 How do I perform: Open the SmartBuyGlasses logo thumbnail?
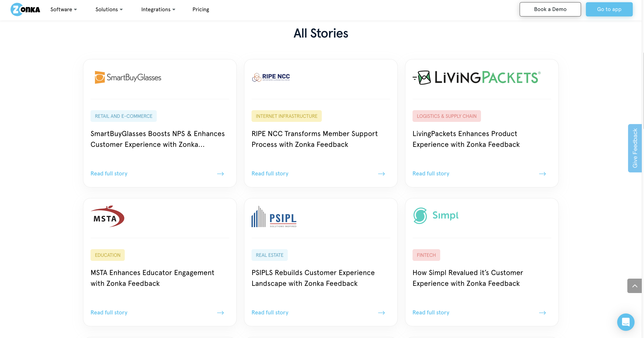tap(128, 77)
